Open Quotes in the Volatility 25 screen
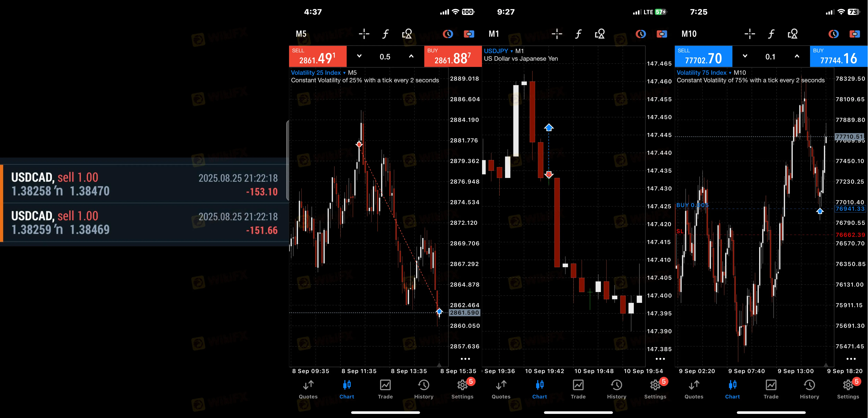Image resolution: width=868 pixels, height=418 pixels. (x=308, y=390)
